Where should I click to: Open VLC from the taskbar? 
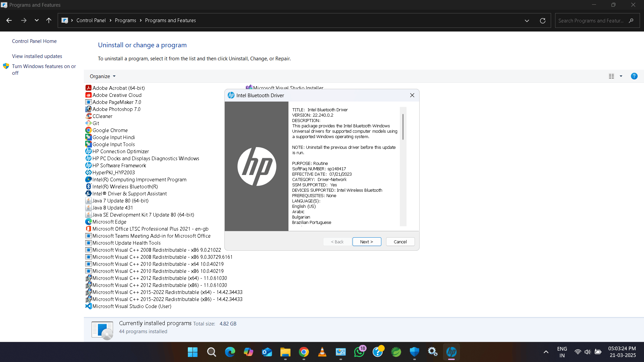click(322, 352)
